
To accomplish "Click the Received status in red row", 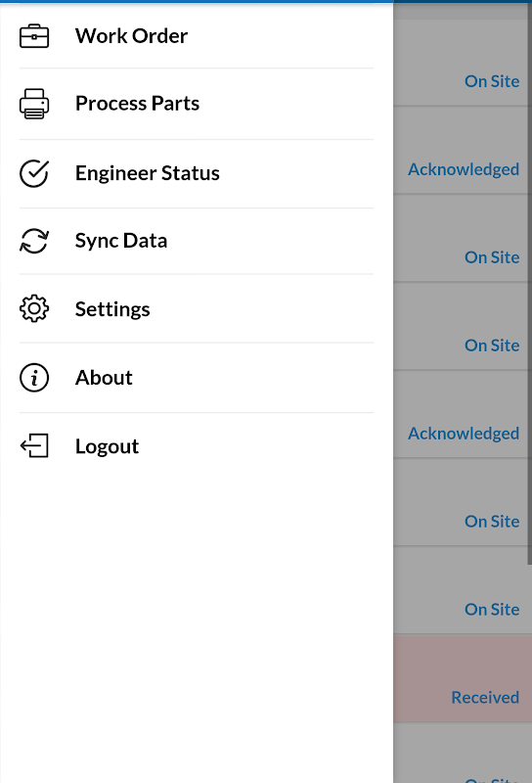I will (x=485, y=697).
